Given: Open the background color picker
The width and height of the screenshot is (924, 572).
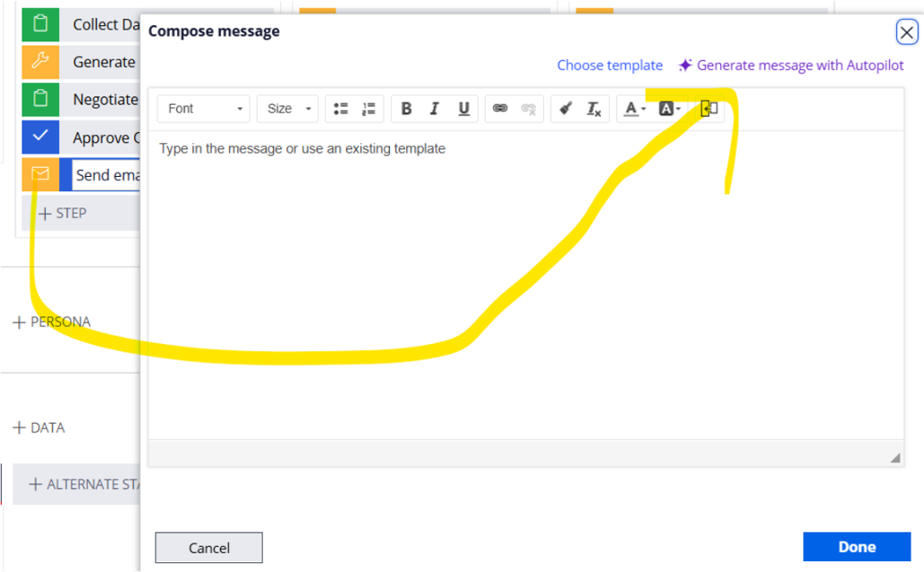Looking at the screenshot, I should tap(667, 108).
